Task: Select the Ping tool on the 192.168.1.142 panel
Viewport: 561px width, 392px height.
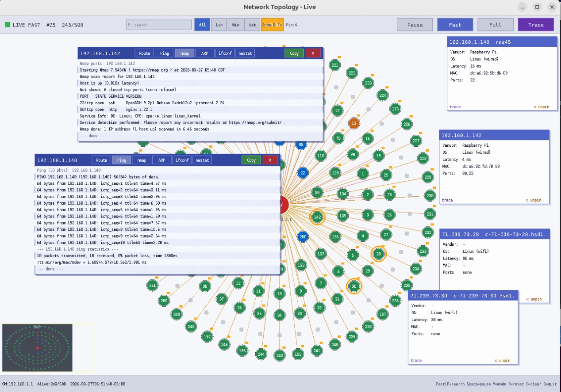Action: [x=164, y=53]
